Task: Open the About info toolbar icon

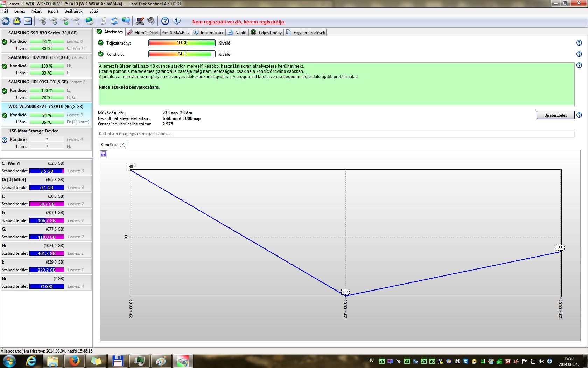Action: (177, 21)
